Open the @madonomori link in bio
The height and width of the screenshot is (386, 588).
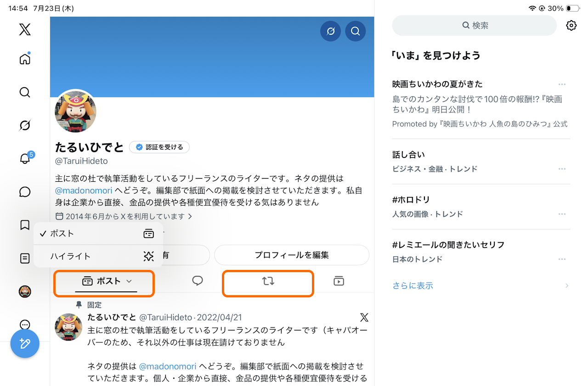pyautogui.click(x=84, y=190)
